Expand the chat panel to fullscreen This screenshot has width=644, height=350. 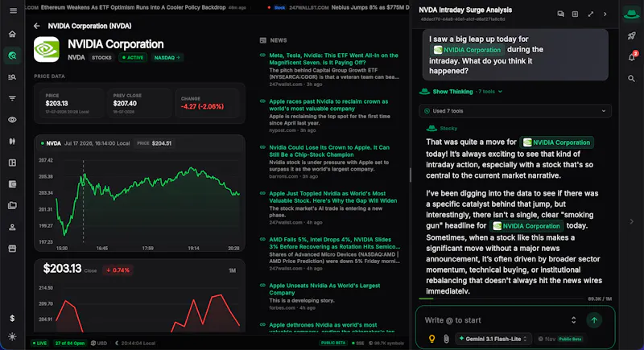point(590,14)
